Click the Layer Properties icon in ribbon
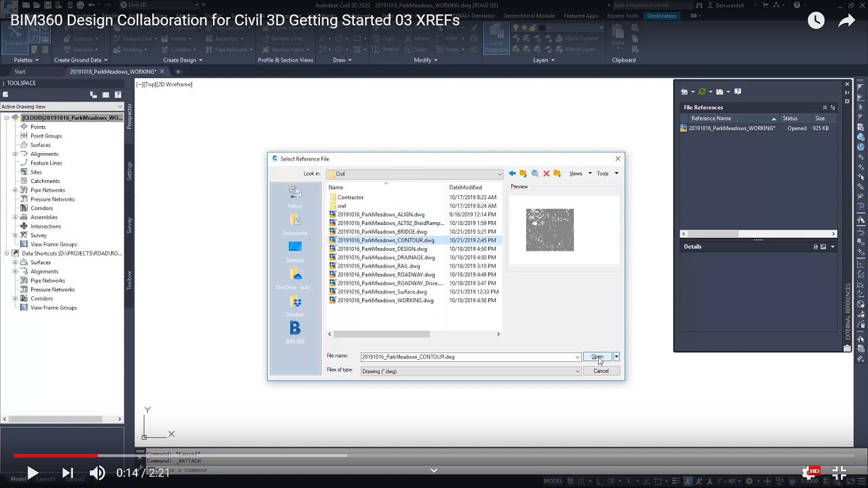This screenshot has width=868, height=488. [x=496, y=39]
